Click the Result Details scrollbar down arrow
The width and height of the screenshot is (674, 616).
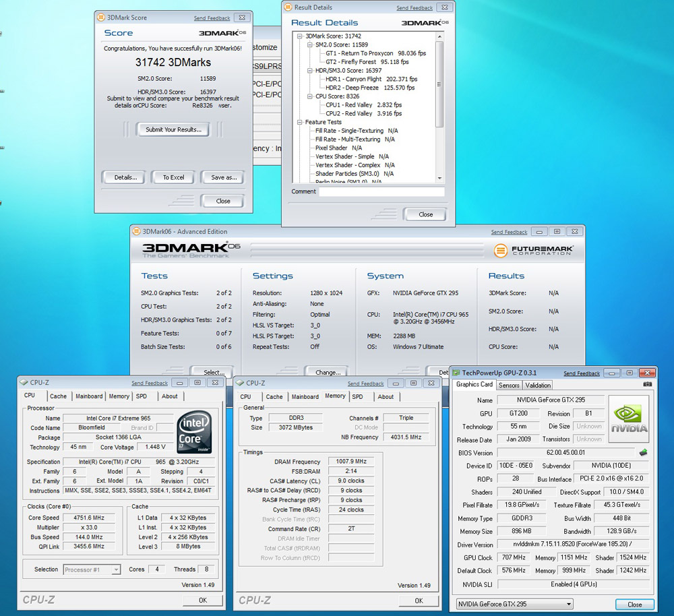[x=439, y=178]
